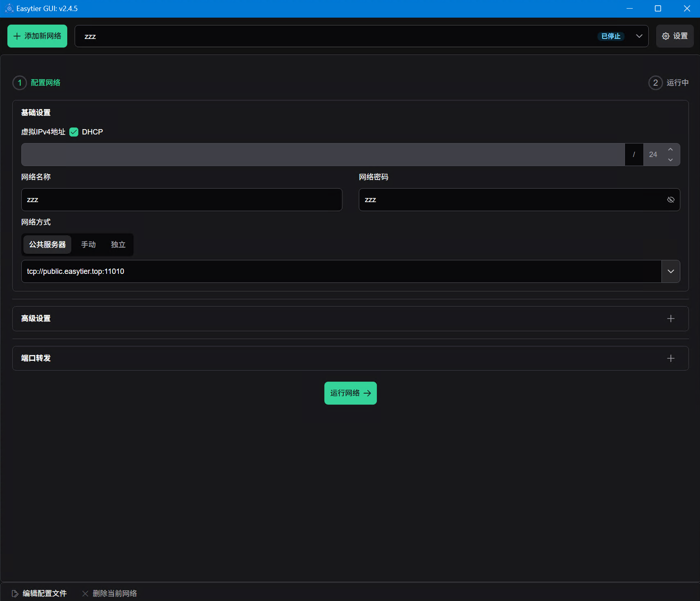
Task: Select the 公共服务器 network mode
Action: point(47,245)
